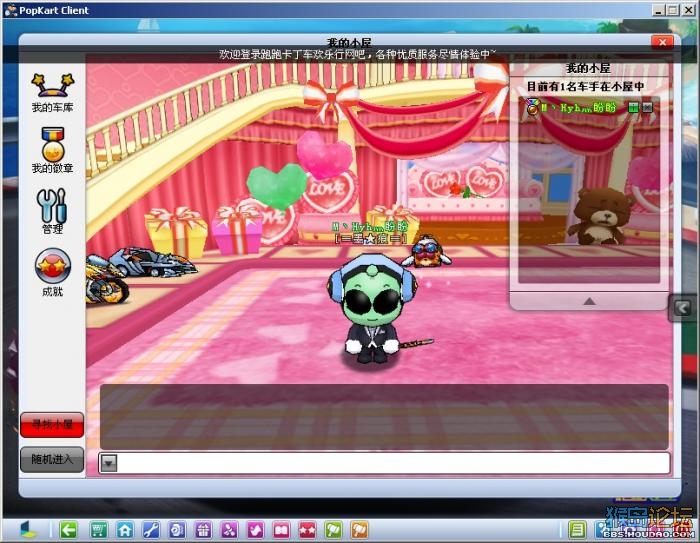Screen dimensions: 700x543
Task: Click the green flag toolbar icon
Action: point(333,530)
